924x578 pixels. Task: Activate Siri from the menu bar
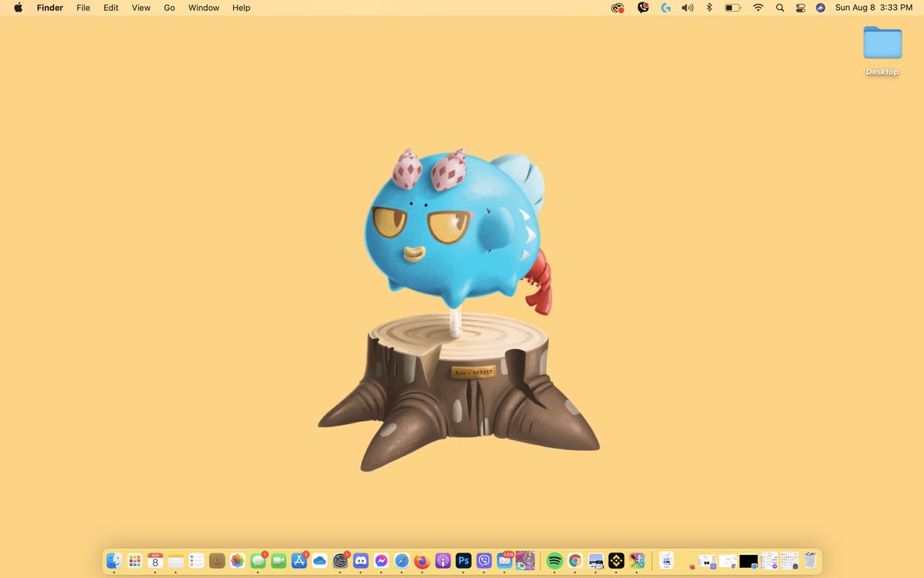821,8
